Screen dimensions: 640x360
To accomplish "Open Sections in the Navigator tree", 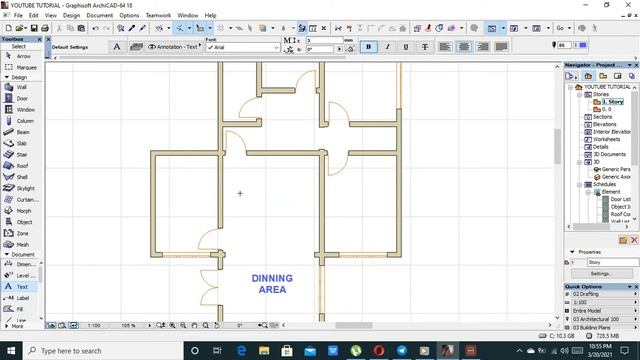I will click(602, 117).
